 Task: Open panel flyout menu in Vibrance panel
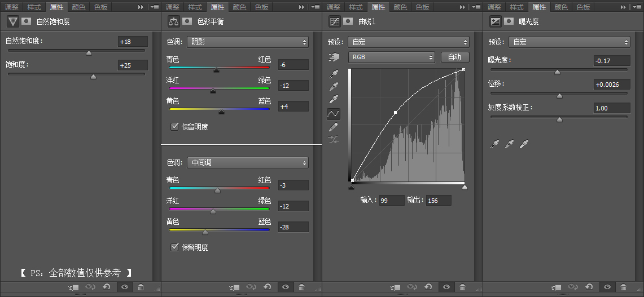(x=155, y=7)
